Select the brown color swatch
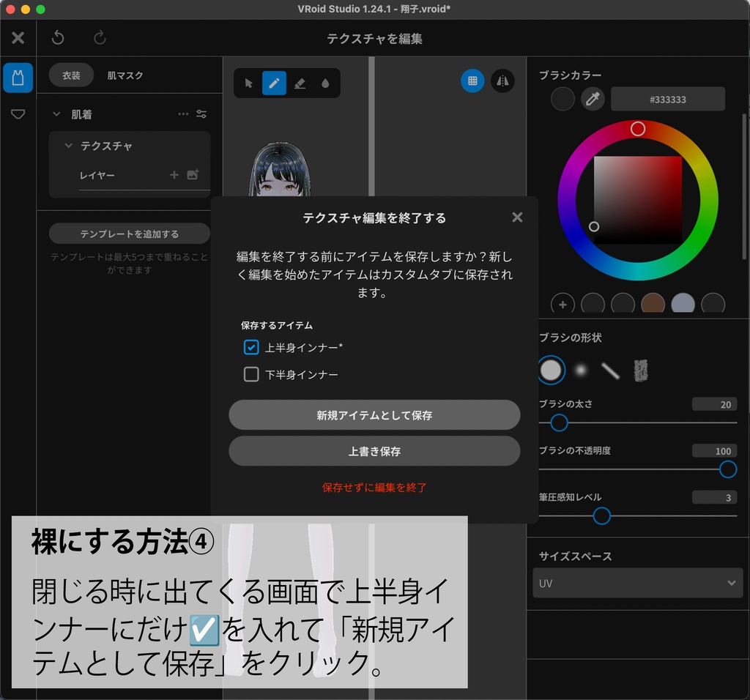Image resolution: width=750 pixels, height=700 pixels. (x=653, y=303)
